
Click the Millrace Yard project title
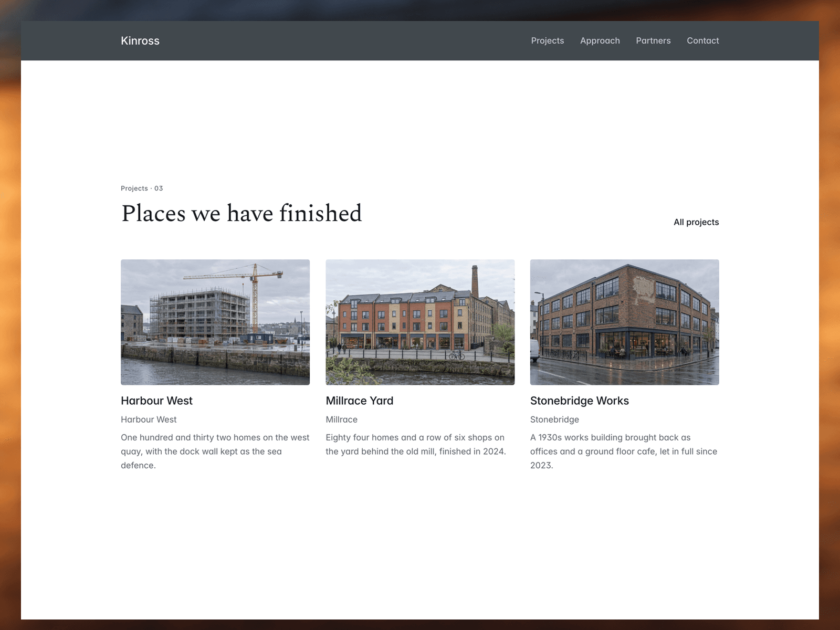coord(359,401)
